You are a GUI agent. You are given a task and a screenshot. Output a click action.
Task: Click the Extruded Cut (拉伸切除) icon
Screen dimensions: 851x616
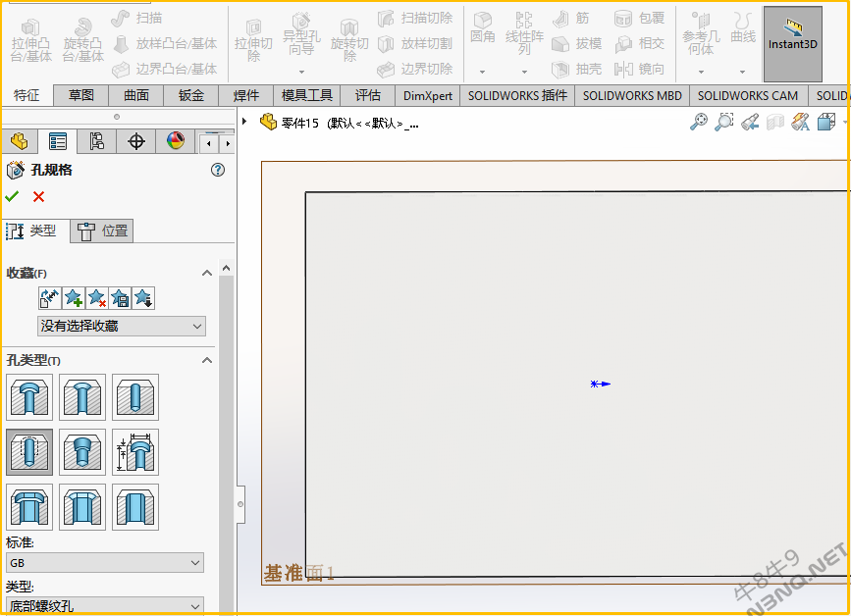[x=253, y=41]
